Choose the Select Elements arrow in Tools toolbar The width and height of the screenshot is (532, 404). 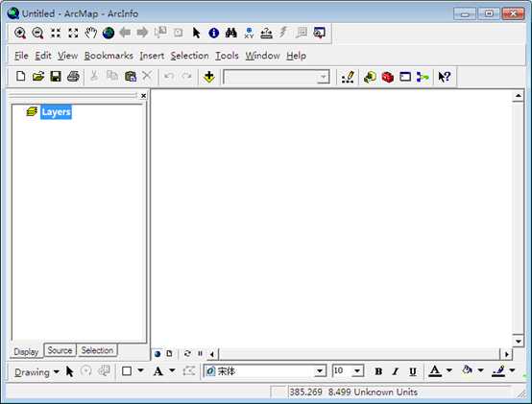click(x=196, y=33)
